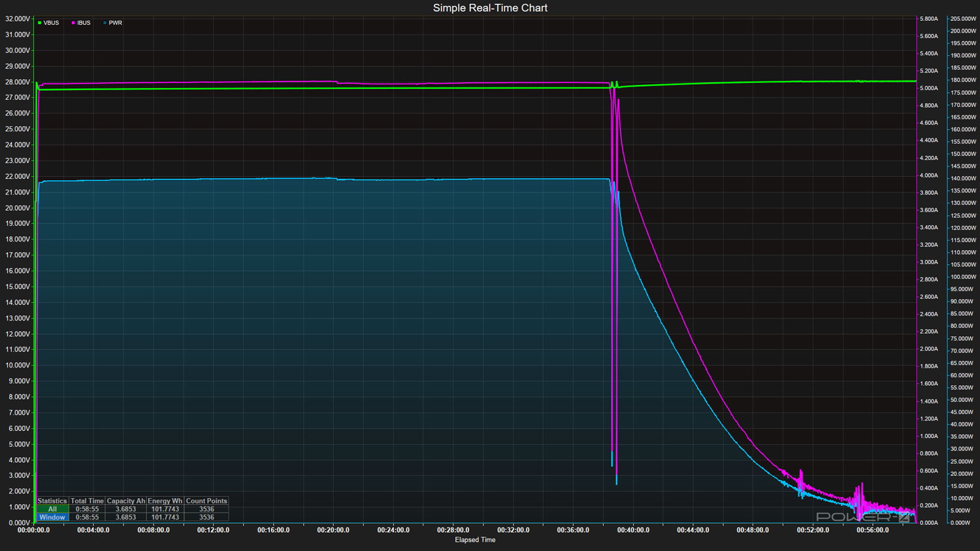This screenshot has height=551, width=980.
Task: Click the Statistics table header cell
Action: (52, 501)
